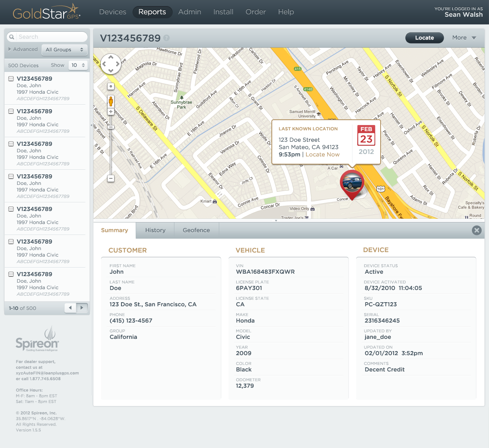
Task: Expand the More menu
Action: (464, 38)
